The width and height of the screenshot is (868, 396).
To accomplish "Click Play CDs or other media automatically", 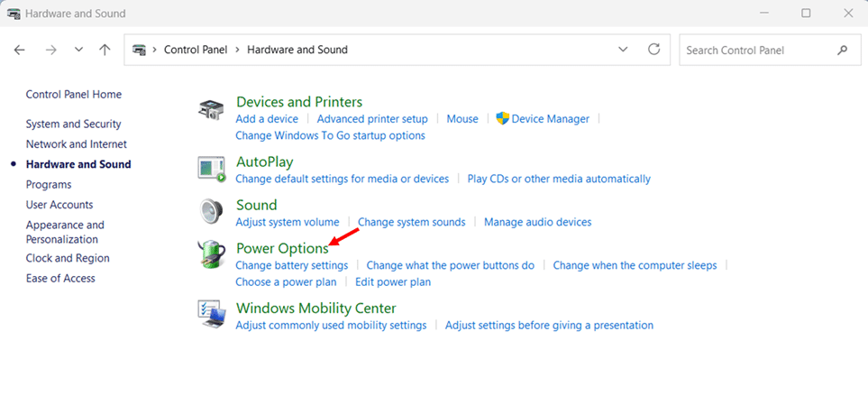I will (559, 179).
